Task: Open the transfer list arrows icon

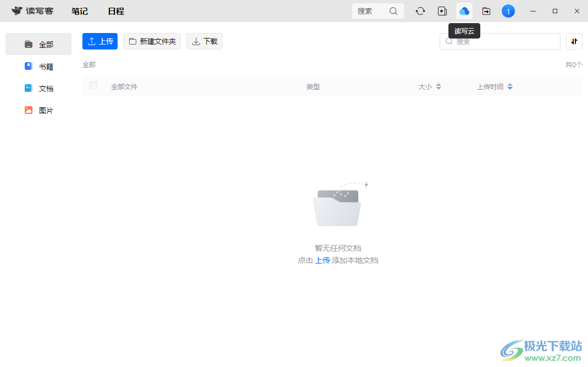Action: 574,41
